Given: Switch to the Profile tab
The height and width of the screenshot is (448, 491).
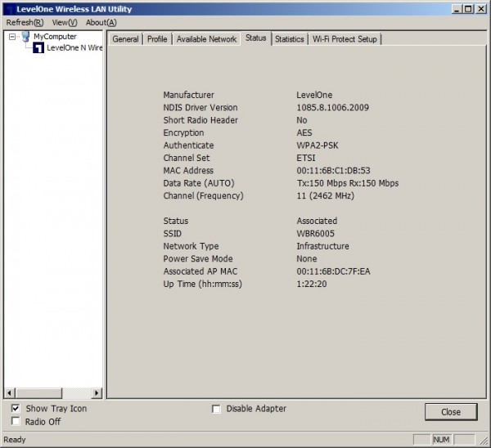Looking at the screenshot, I should coord(157,39).
